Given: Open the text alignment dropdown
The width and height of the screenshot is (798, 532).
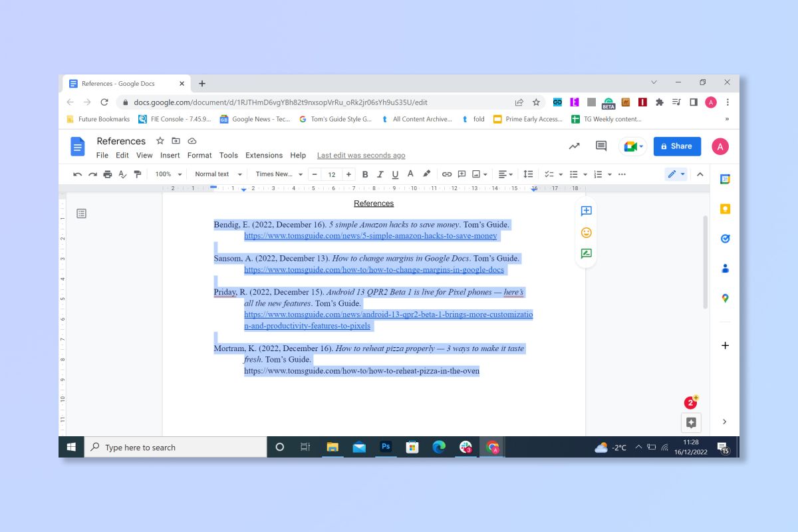Looking at the screenshot, I should [x=505, y=174].
